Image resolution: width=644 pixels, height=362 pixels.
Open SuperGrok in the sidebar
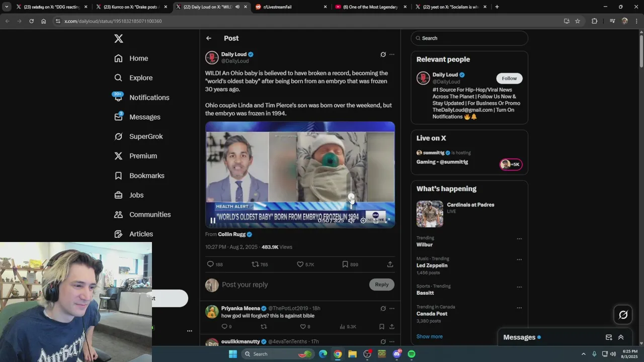138,136
